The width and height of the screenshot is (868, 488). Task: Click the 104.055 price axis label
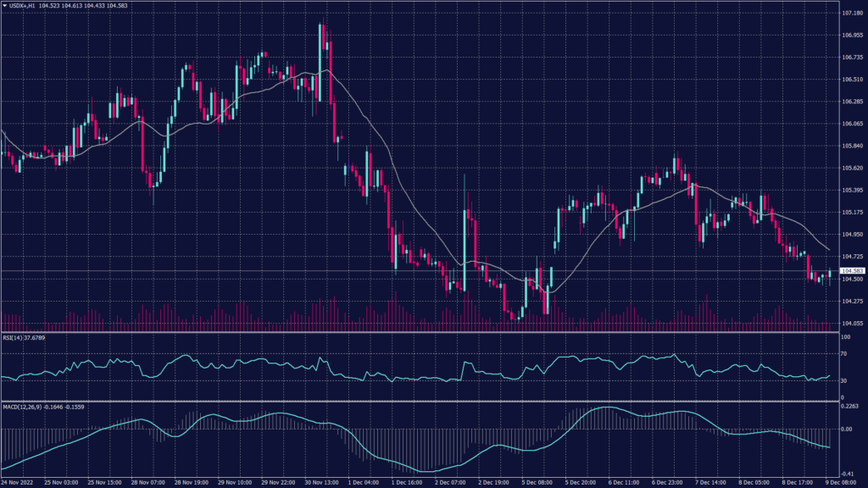click(851, 323)
